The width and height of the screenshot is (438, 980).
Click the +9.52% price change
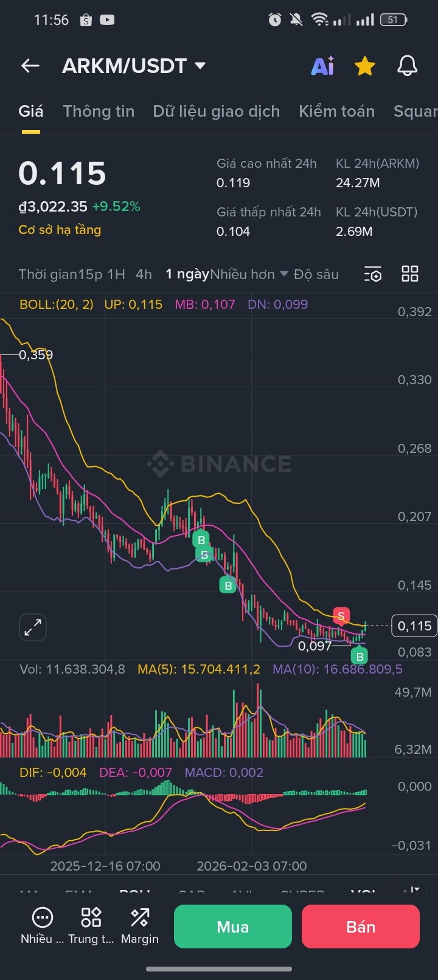[116, 207]
